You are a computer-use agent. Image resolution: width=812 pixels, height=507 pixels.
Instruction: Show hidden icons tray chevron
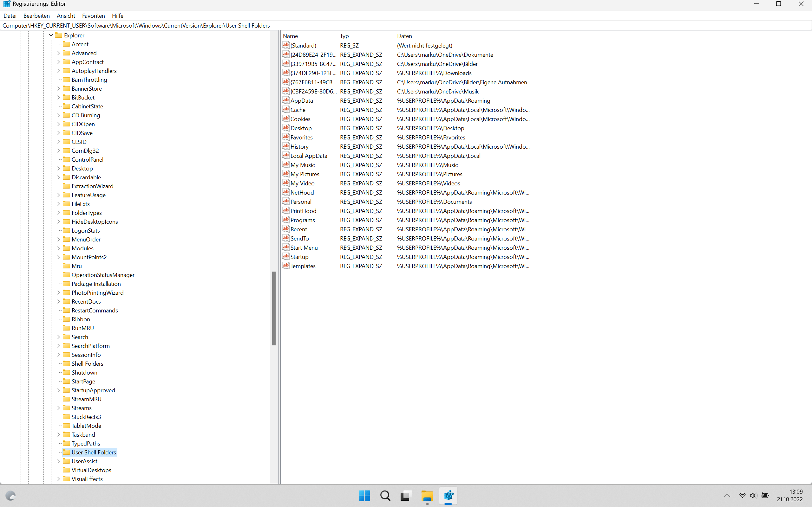click(x=727, y=496)
